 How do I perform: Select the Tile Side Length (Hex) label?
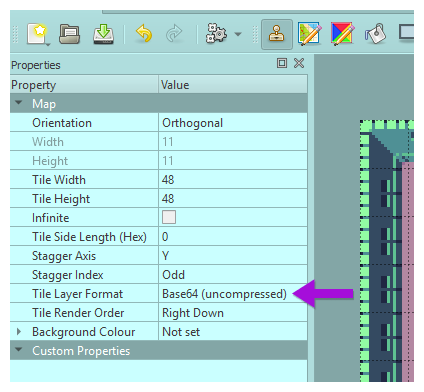coord(89,237)
